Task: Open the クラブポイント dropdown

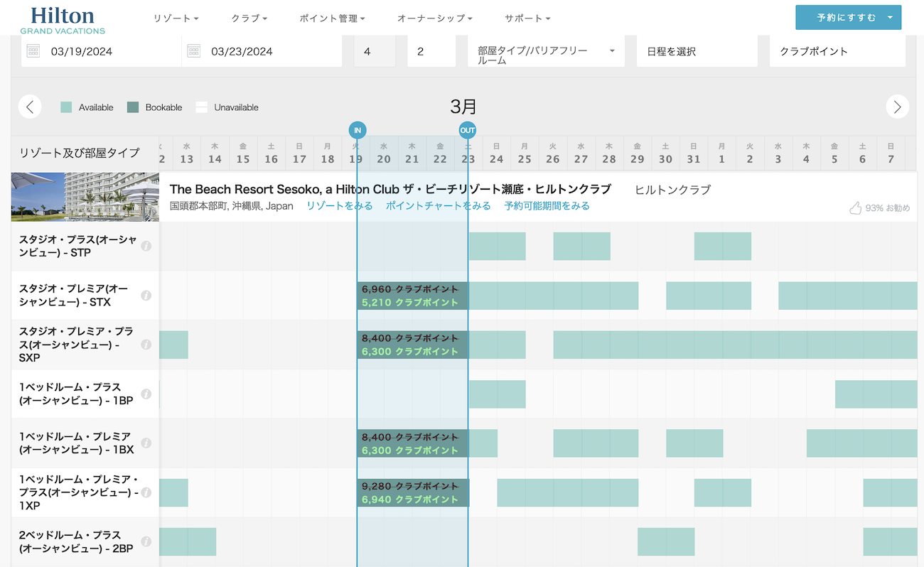Action: tap(837, 51)
